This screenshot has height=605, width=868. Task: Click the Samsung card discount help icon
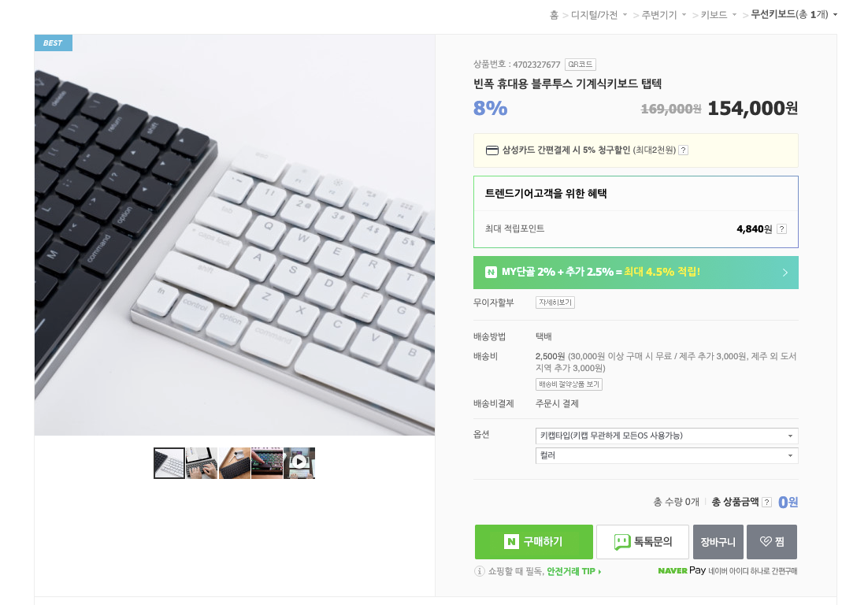684,150
